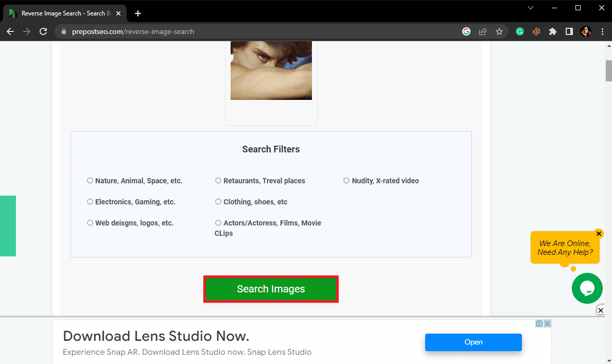This screenshot has height=364, width=612.
Task: Toggle the browser side panel
Action: (x=569, y=31)
